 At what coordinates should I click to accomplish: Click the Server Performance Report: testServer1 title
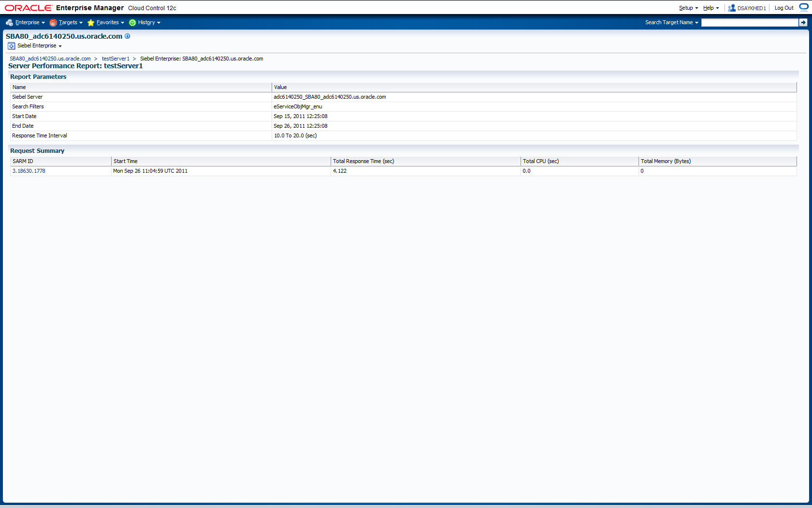point(75,66)
